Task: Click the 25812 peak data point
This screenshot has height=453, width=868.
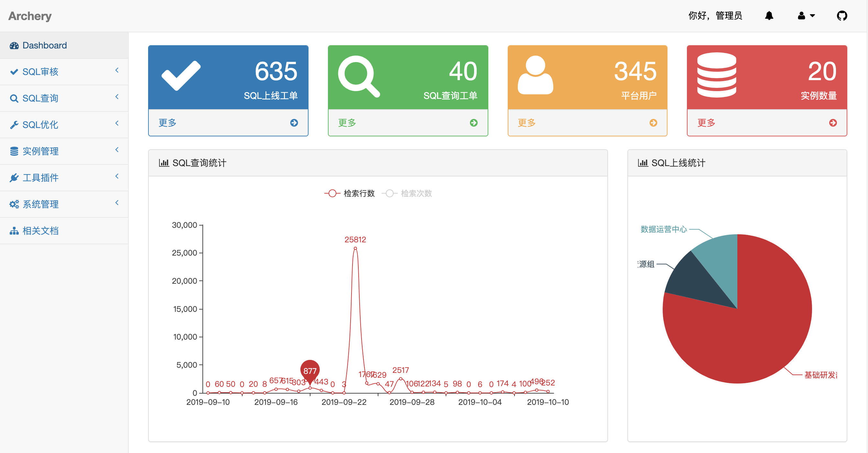Action: point(355,248)
